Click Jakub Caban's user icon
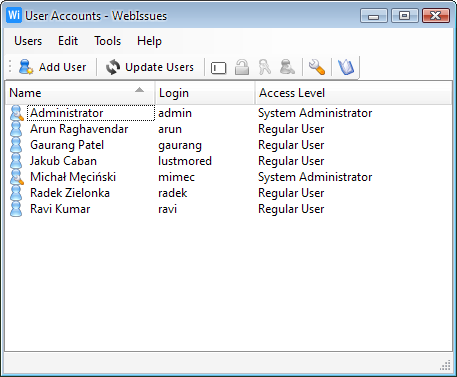 16,161
